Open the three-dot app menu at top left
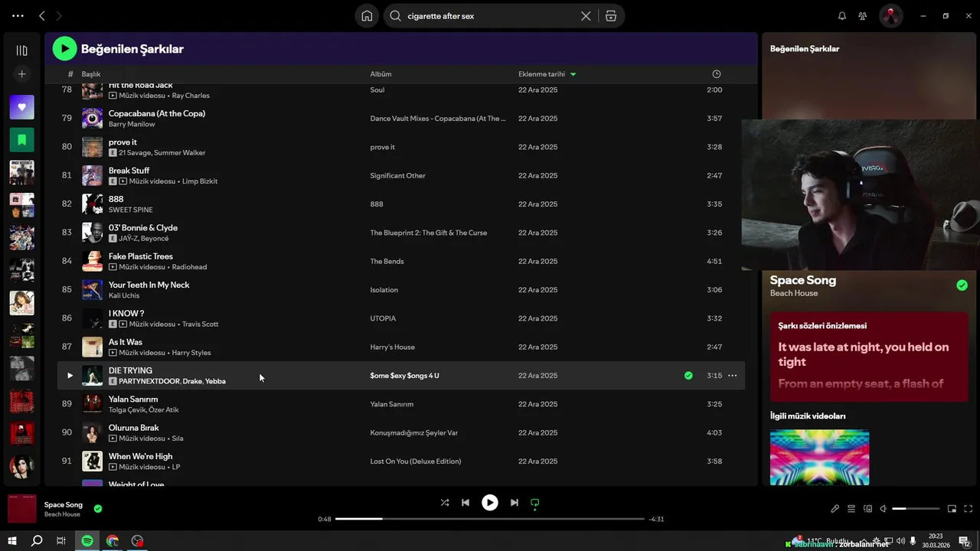980x551 pixels. (x=18, y=16)
